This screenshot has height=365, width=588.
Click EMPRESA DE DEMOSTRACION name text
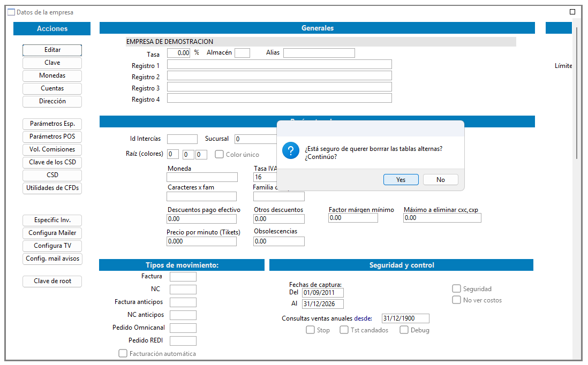(170, 42)
